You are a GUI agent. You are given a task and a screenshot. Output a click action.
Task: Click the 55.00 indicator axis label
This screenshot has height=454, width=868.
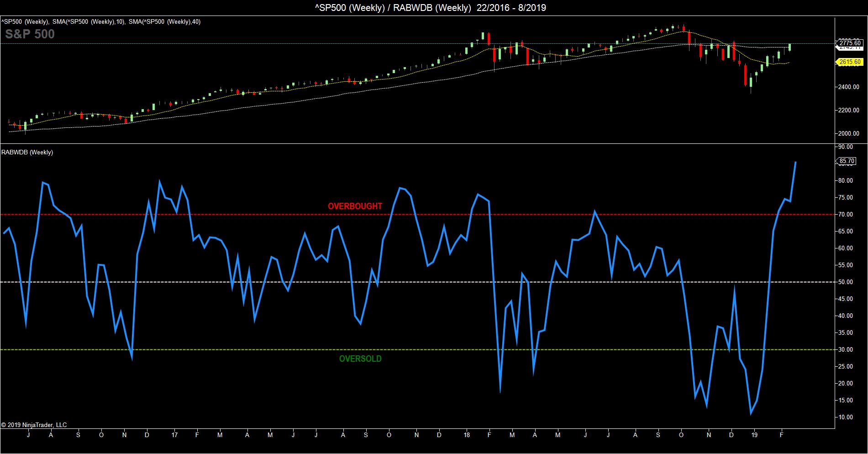pyautogui.click(x=846, y=265)
